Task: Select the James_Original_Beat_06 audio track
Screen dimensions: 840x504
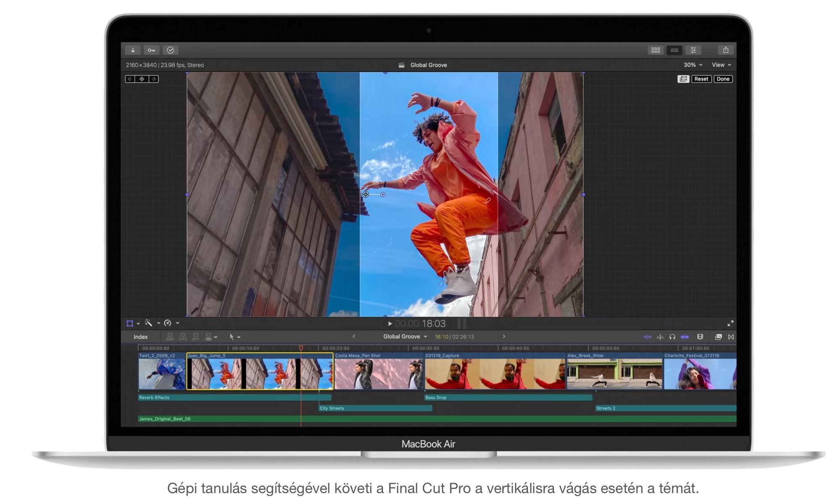Action: tap(437, 419)
